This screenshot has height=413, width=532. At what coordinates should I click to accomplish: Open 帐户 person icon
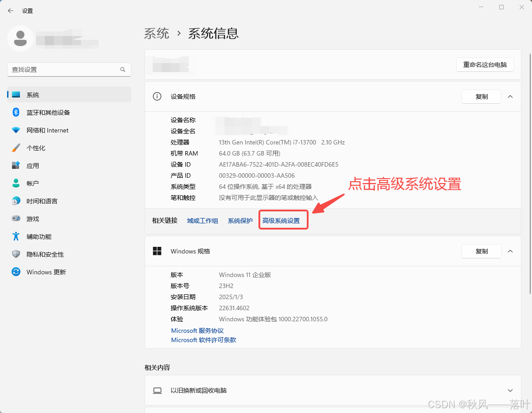pyautogui.click(x=16, y=183)
